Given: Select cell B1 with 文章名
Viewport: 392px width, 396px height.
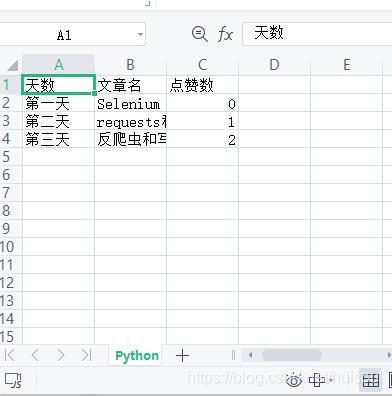Looking at the screenshot, I should coord(131,85).
